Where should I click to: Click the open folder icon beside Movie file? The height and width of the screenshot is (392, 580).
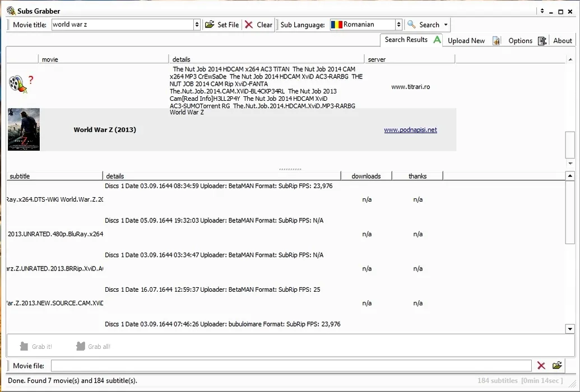557,366
